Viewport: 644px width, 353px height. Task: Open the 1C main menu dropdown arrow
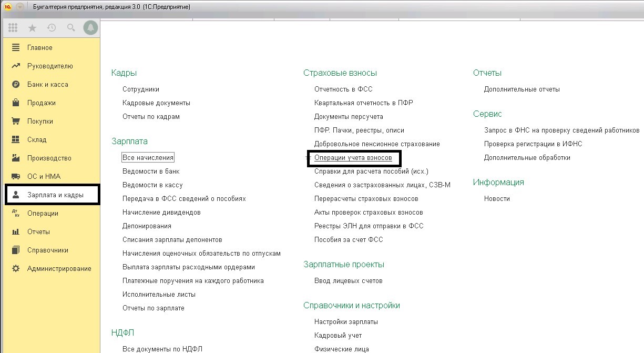(20, 7)
